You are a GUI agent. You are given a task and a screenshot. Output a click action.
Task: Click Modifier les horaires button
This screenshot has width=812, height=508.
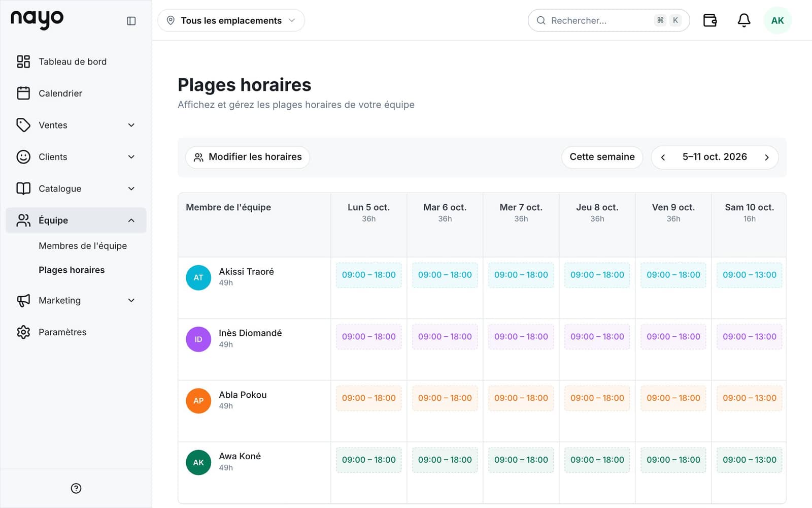coord(248,157)
